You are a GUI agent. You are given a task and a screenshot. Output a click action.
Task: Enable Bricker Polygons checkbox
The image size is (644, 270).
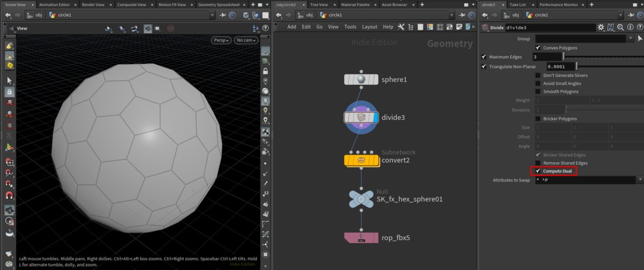point(538,118)
